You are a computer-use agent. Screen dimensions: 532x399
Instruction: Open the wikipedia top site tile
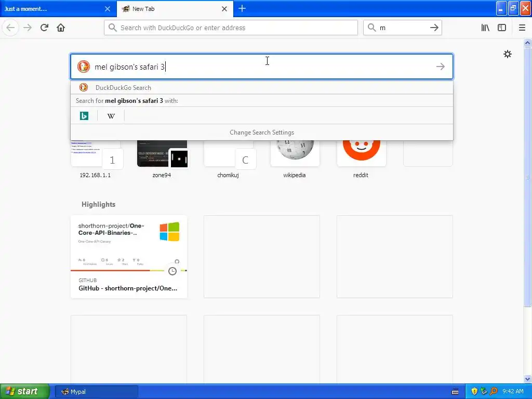(295, 159)
